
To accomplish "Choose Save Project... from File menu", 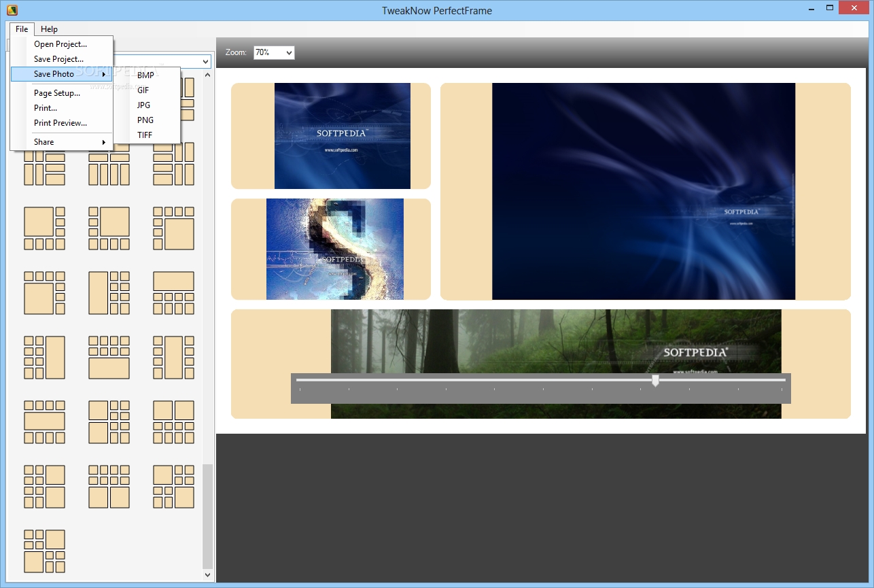I will [61, 59].
